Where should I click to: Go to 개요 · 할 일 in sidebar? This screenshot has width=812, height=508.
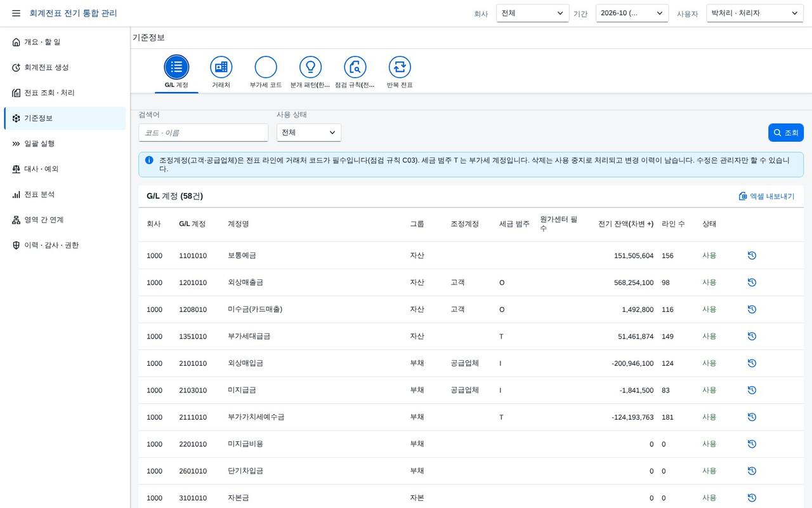65,42
